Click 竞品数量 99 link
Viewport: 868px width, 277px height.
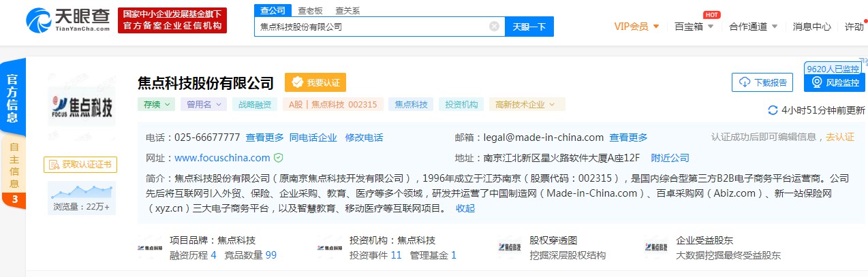point(251,255)
